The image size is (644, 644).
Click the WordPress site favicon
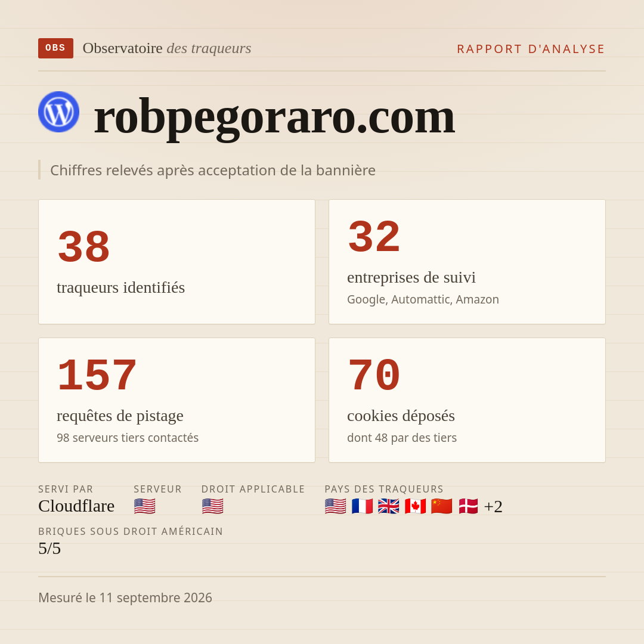pyautogui.click(x=58, y=112)
